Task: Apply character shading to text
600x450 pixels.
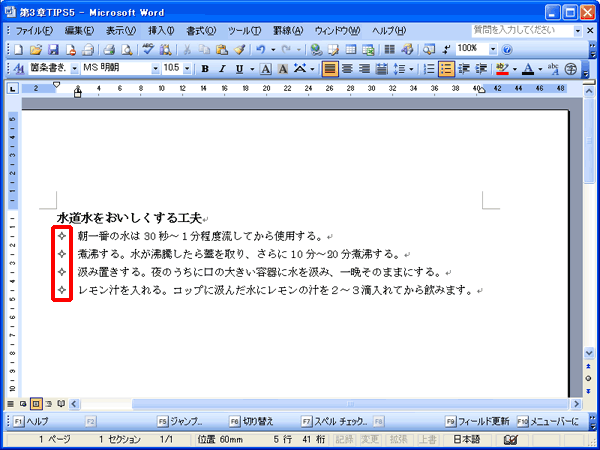Action: point(283,69)
